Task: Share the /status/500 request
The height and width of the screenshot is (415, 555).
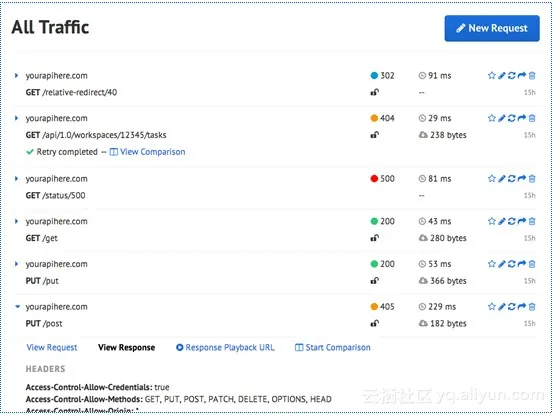Action: 522,179
